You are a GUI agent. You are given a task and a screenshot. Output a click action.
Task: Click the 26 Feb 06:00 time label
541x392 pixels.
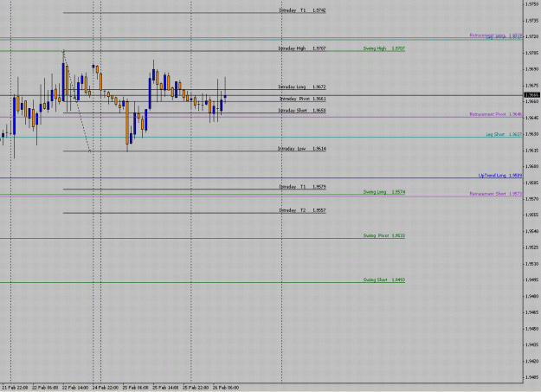click(226, 388)
